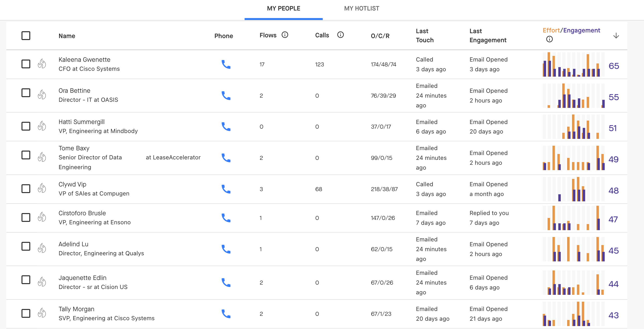The image size is (644, 329).
Task: Click 'Director, Engineering at Qualys' subtitle
Action: [101, 253]
